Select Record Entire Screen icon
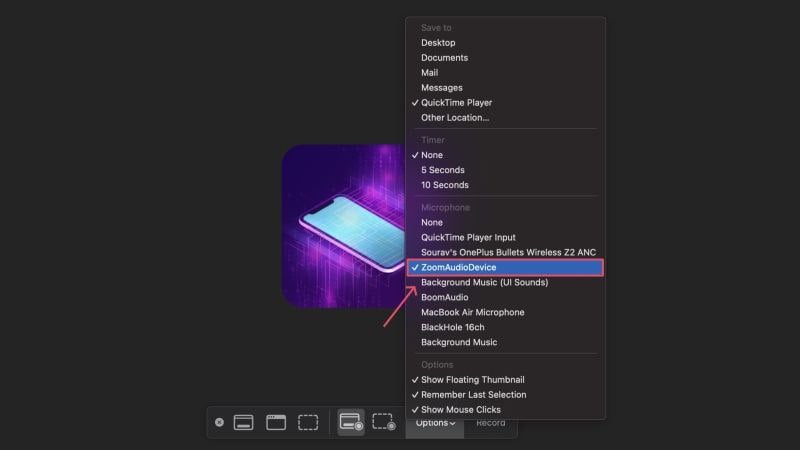 (351, 422)
